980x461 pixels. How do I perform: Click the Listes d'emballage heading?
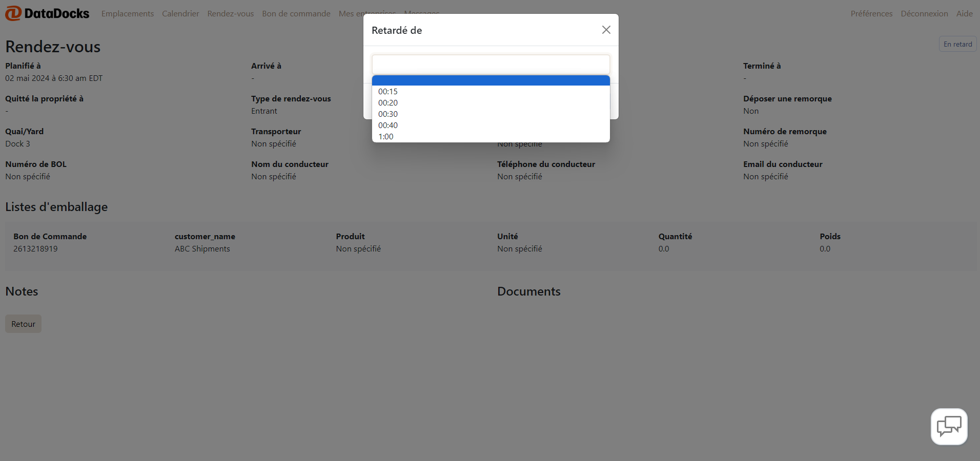[x=56, y=207]
